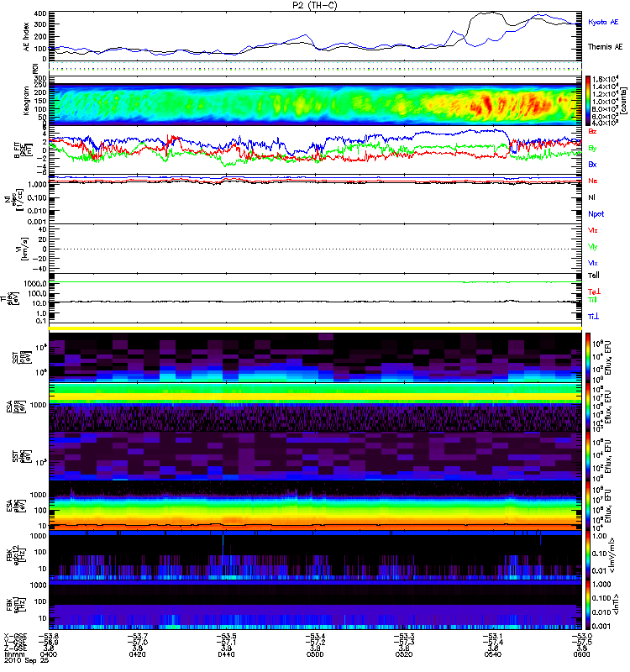This screenshot has height=672, width=630.
Task: Click the "X-GSE" row label
Action: coord(14,636)
